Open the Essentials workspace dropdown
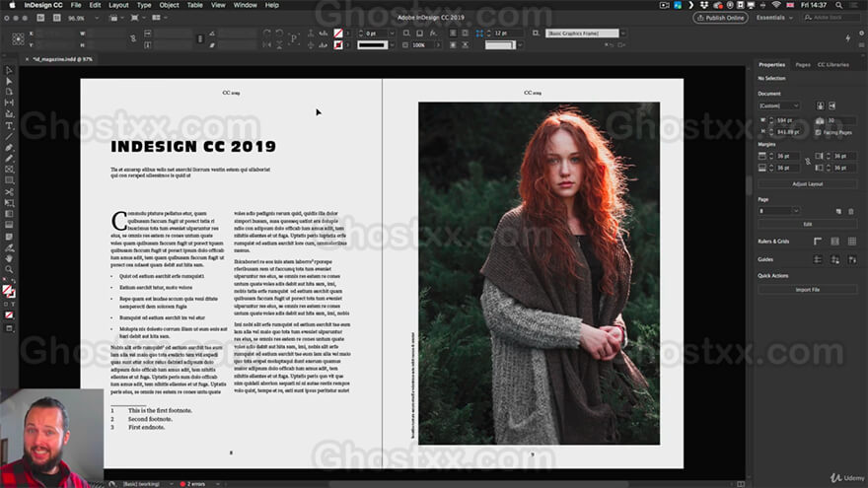868x488 pixels. coord(774,18)
